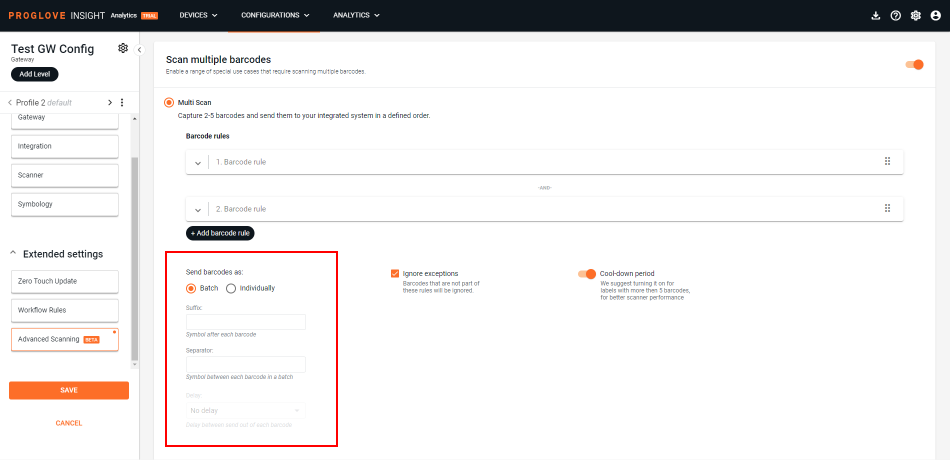Click drag handle of first barcode rule
The image size is (950, 460).
point(887,161)
